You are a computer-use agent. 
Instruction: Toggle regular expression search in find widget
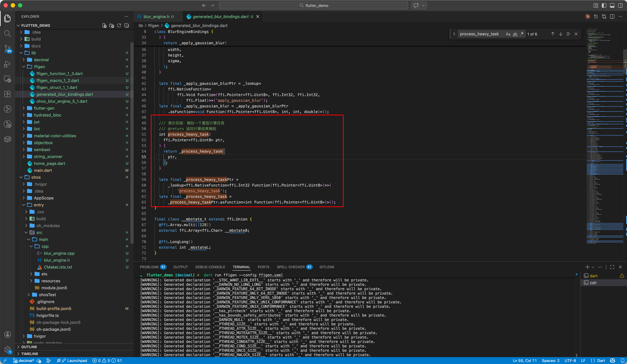pos(522,34)
